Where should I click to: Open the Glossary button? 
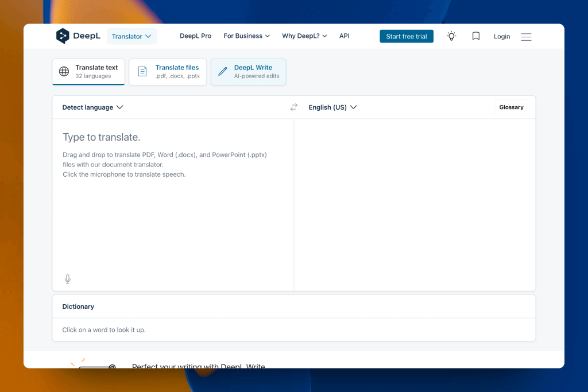pyautogui.click(x=511, y=107)
